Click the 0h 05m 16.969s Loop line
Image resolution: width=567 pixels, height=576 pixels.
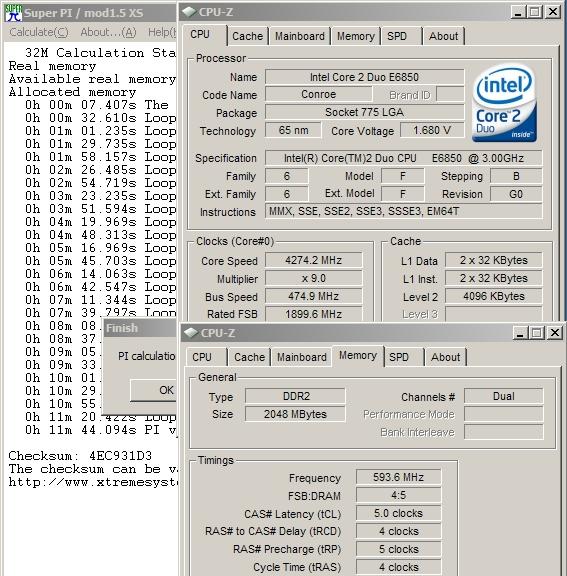coord(101,248)
